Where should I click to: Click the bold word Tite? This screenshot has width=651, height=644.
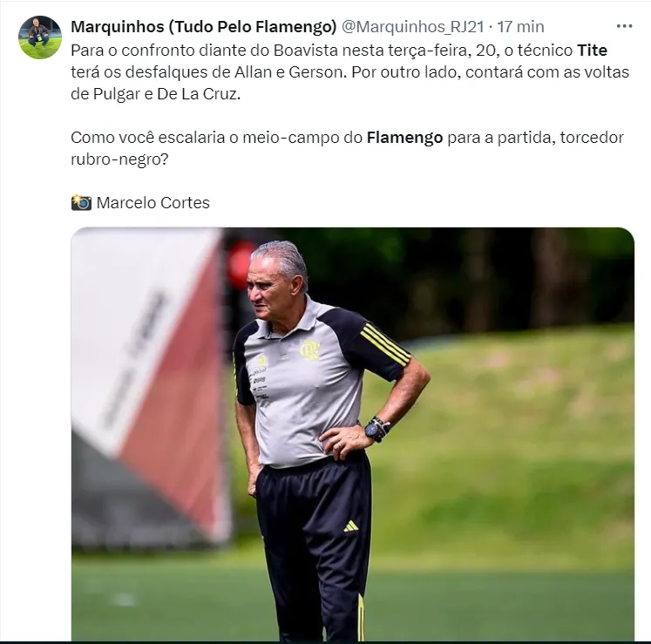coord(592,51)
